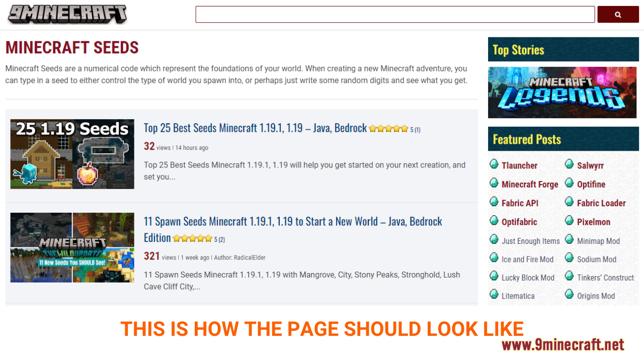Open the Tinkers' Construct link

[x=605, y=278]
